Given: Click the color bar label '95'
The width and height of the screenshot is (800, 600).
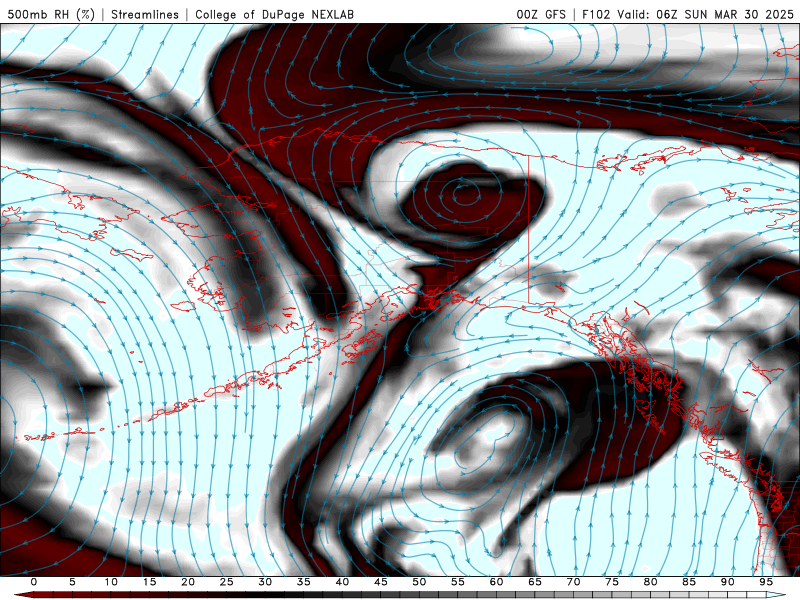Looking at the screenshot, I should 766,582.
